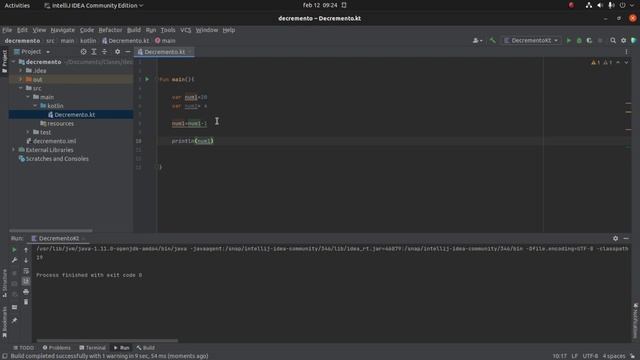Image resolution: width=640 pixels, height=360 pixels.
Task: Open the Activities overview
Action: [17, 6]
